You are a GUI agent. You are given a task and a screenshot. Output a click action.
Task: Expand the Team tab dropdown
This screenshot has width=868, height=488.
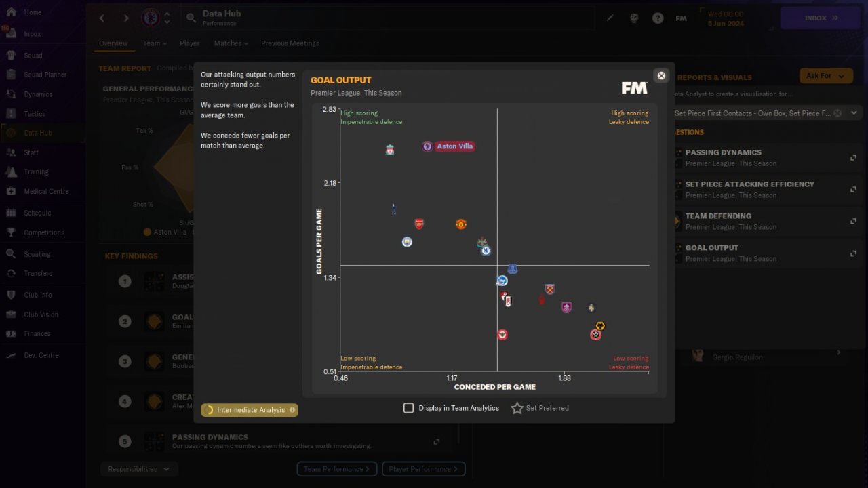[x=155, y=43]
